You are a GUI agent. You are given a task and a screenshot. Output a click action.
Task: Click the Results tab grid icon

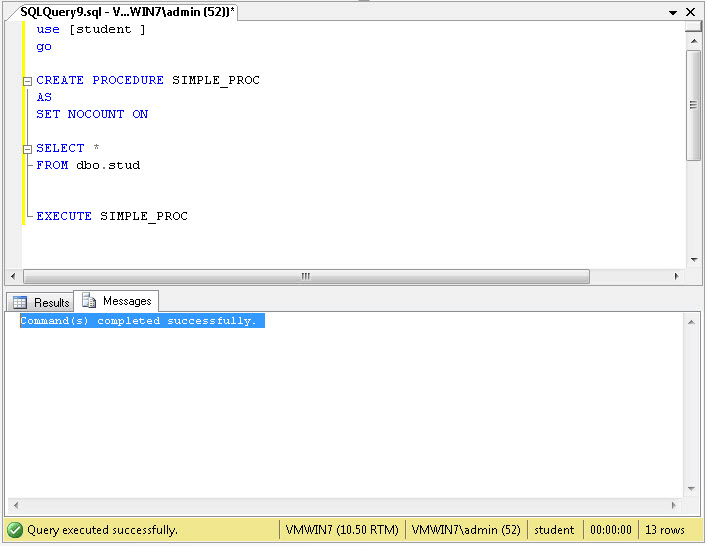(x=20, y=302)
